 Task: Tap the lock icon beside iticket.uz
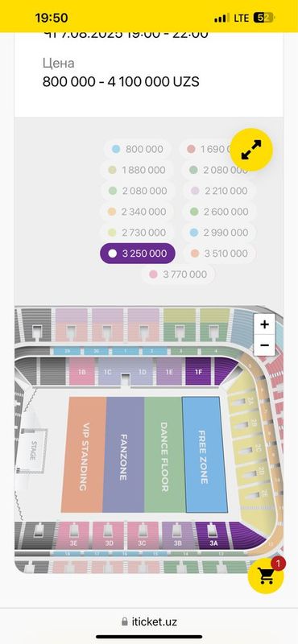tap(125, 621)
